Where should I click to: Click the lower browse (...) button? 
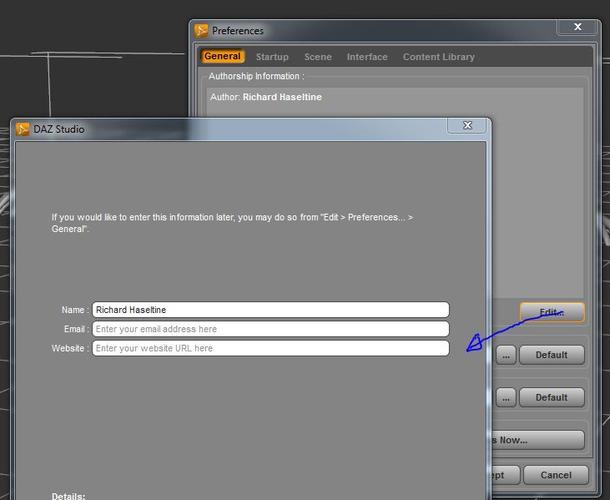pos(505,397)
